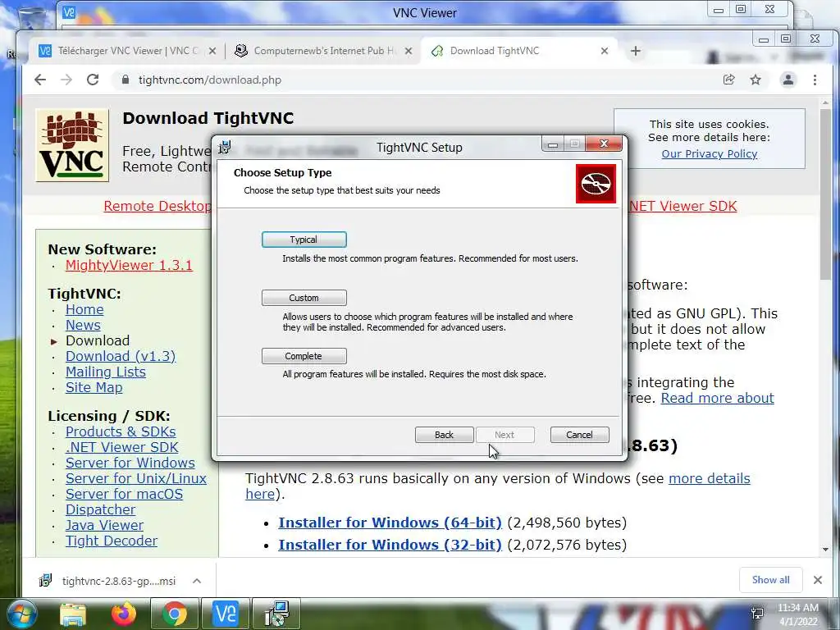Open the more details link
Viewport: 840px width, 630px height.
[710, 478]
